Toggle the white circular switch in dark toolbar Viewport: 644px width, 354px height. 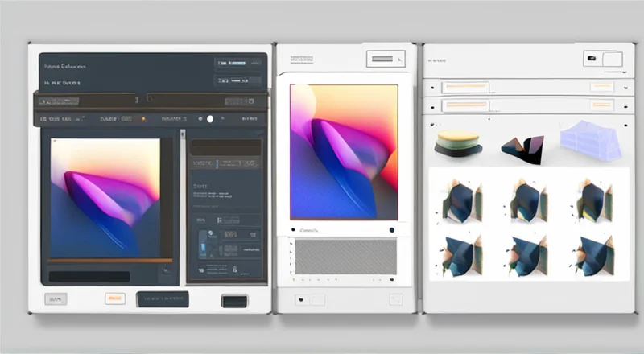click(x=210, y=118)
